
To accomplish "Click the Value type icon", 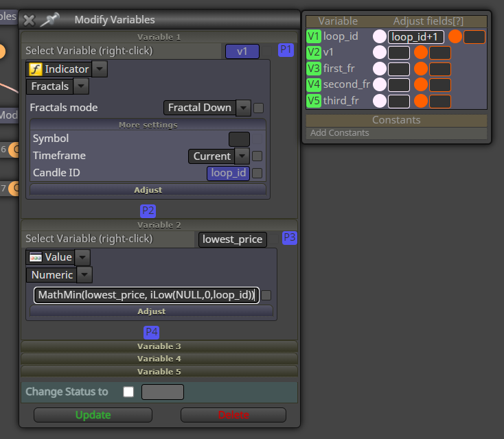I will tap(36, 257).
